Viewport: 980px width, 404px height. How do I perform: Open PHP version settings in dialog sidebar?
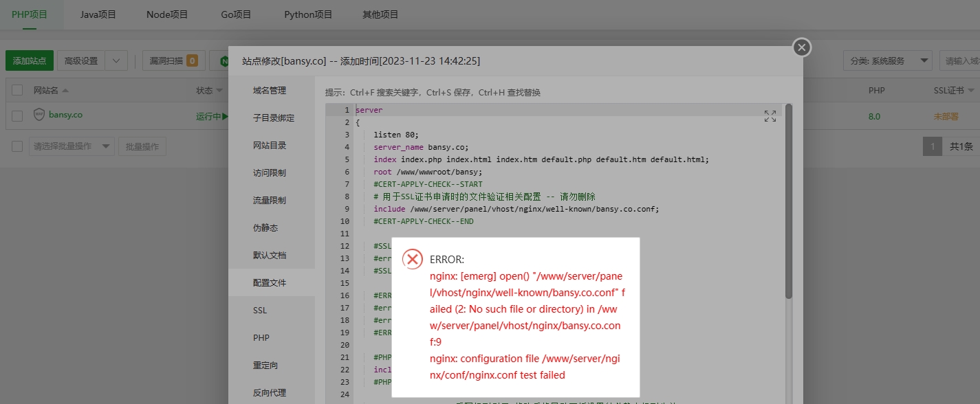pyautogui.click(x=261, y=337)
